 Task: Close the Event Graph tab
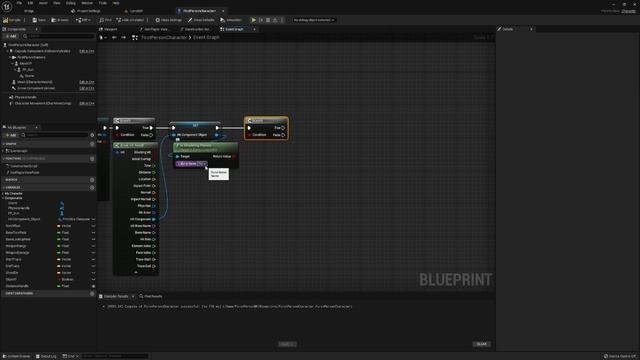click(254, 29)
